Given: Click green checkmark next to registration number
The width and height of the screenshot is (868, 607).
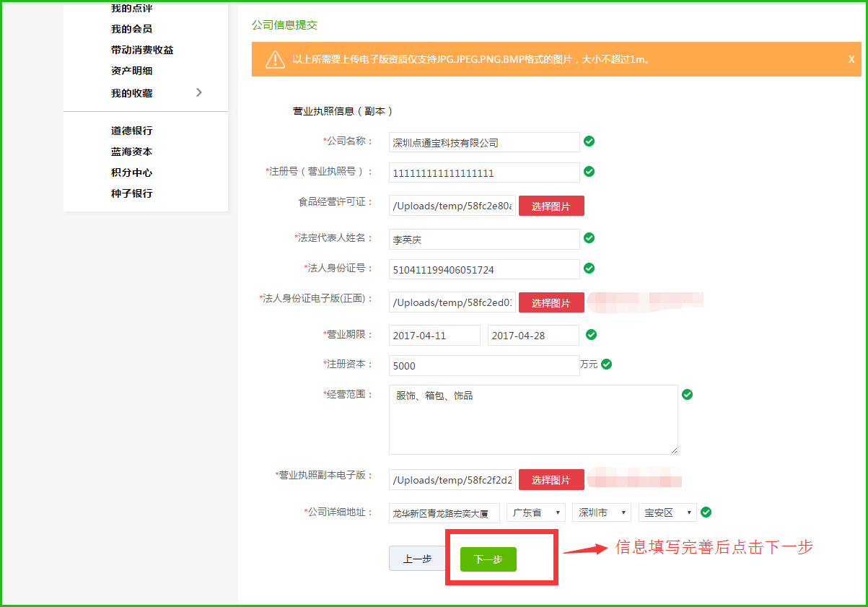Looking at the screenshot, I should coord(589,171).
